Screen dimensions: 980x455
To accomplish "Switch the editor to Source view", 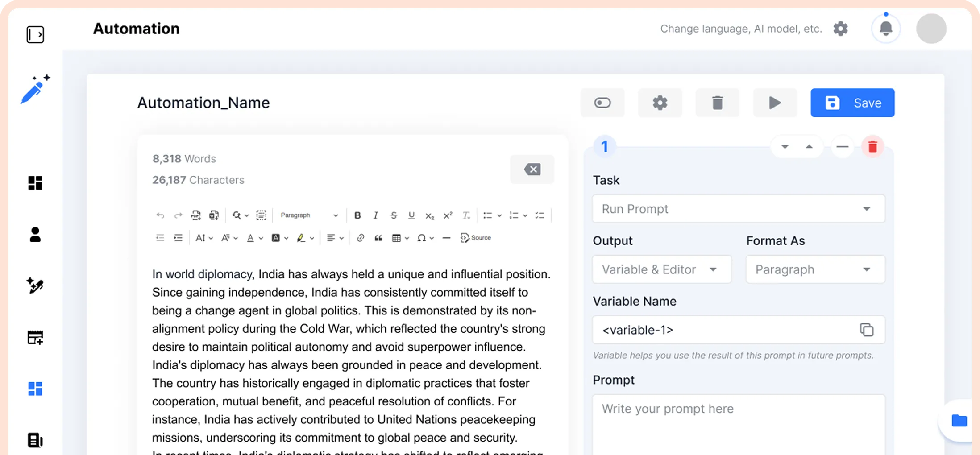I will pos(476,238).
